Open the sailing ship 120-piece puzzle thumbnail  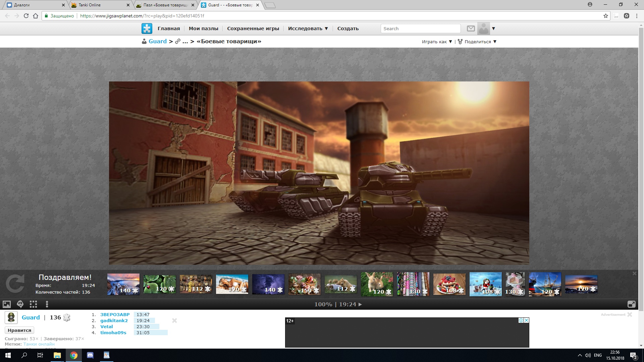coord(545,284)
